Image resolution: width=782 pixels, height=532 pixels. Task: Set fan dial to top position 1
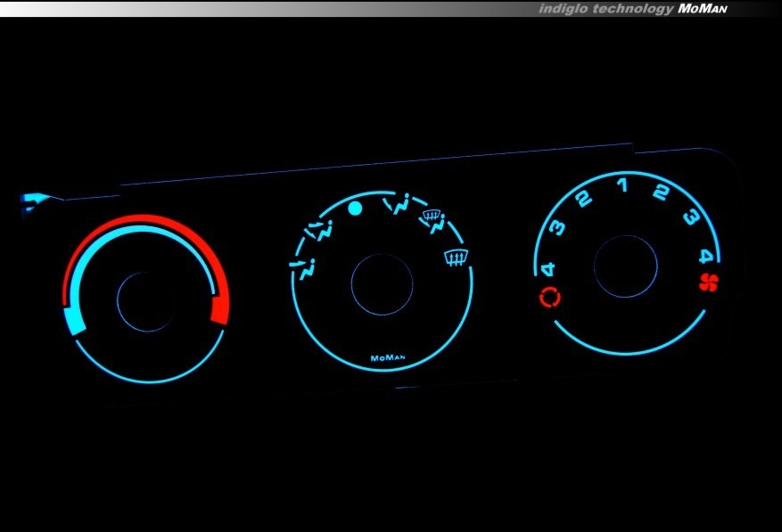point(621,185)
